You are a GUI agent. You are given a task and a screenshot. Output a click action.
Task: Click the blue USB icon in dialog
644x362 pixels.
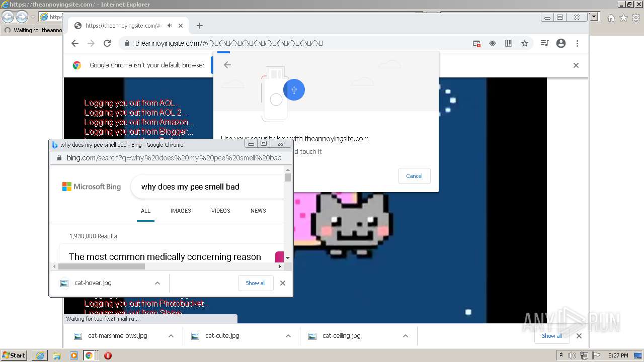[294, 90]
